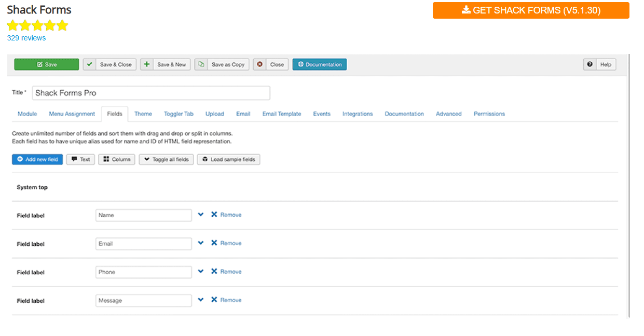644x336 pixels.
Task: Click the red X Close icon
Action: [259, 64]
